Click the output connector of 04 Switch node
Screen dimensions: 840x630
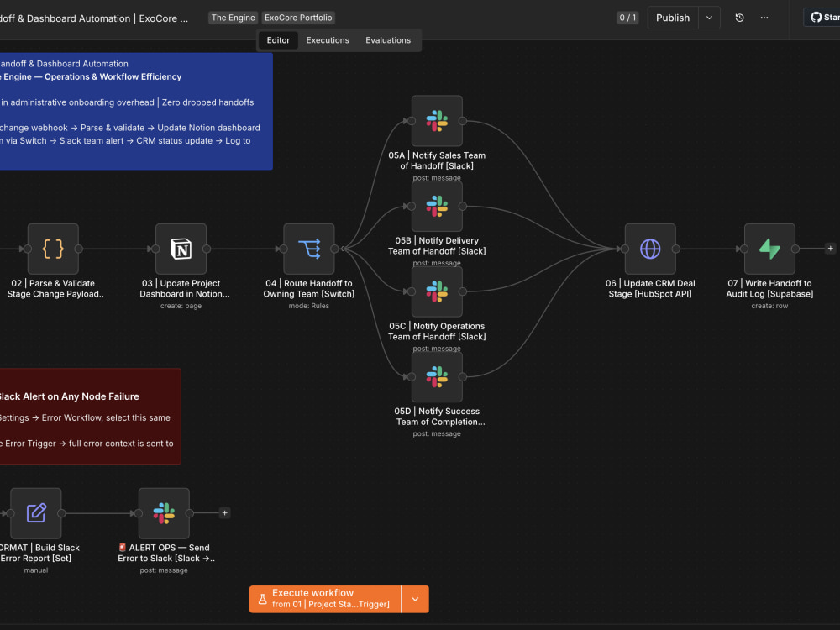[335, 249]
